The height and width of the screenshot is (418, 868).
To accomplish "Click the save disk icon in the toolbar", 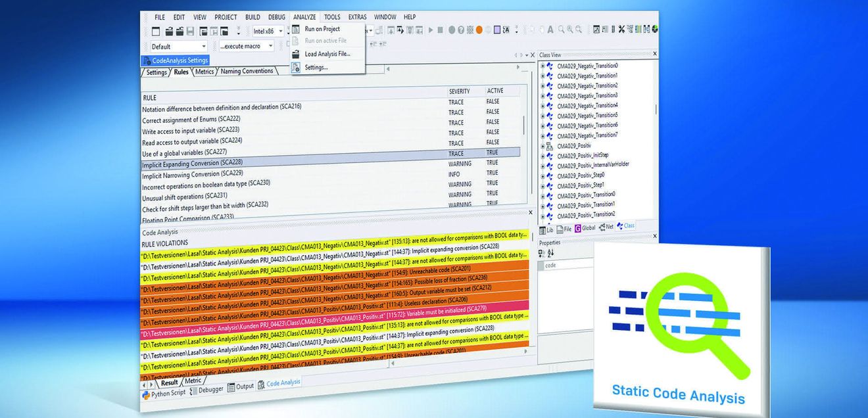I will [x=190, y=31].
